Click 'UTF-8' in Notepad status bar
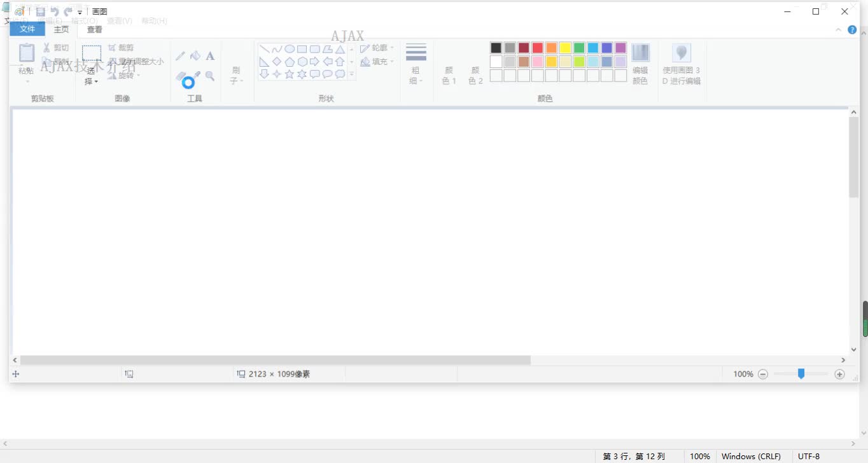Image resolution: width=868 pixels, height=463 pixels. point(809,456)
